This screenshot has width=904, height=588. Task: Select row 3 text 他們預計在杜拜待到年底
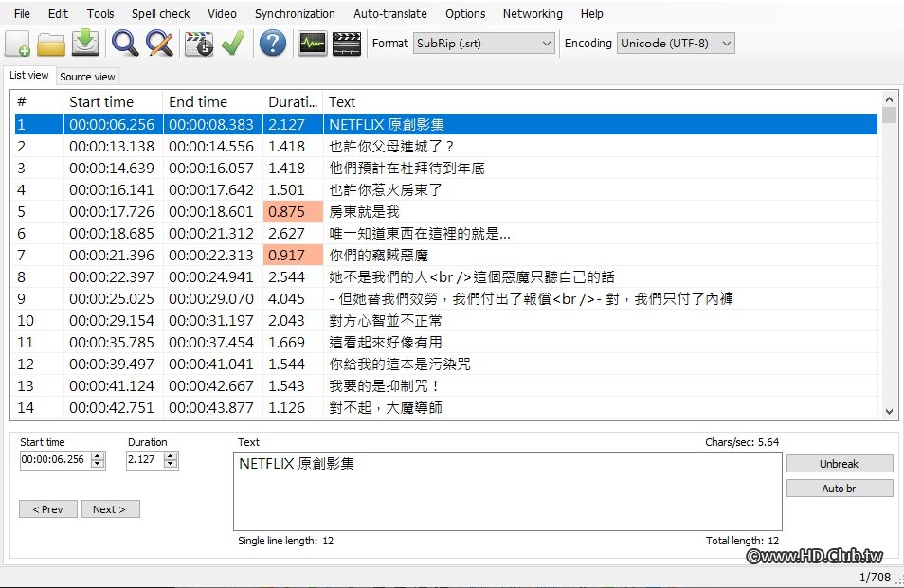(407, 169)
